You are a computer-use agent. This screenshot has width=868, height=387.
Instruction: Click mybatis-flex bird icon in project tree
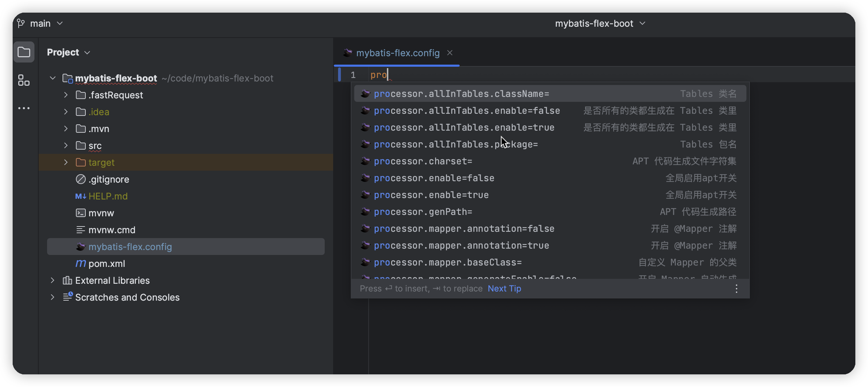pyautogui.click(x=81, y=247)
